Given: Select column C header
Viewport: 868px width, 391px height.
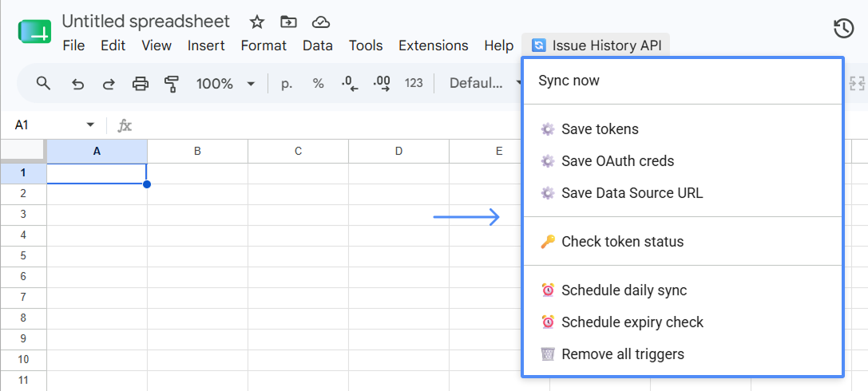Looking at the screenshot, I should (x=299, y=151).
